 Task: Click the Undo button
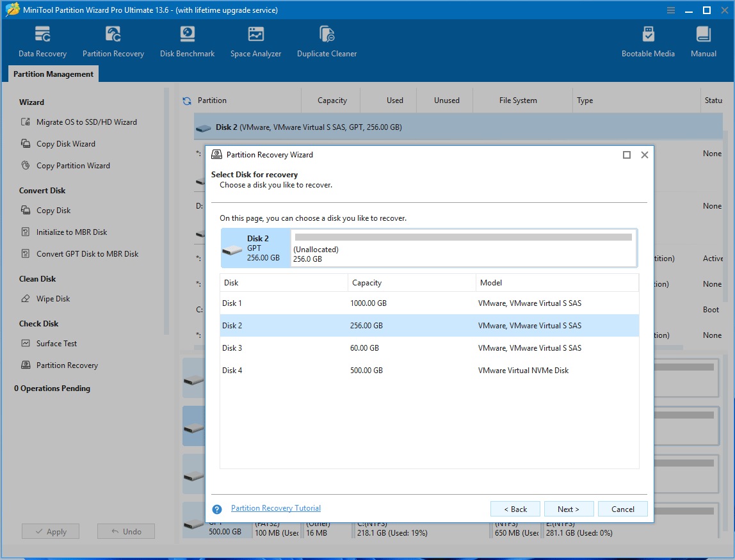126,531
